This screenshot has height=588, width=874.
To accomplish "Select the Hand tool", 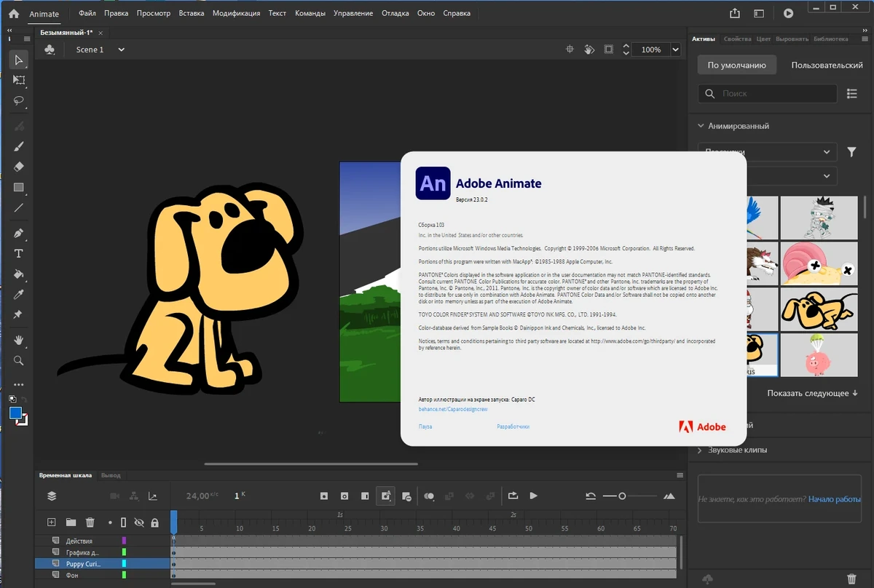I will tap(19, 340).
